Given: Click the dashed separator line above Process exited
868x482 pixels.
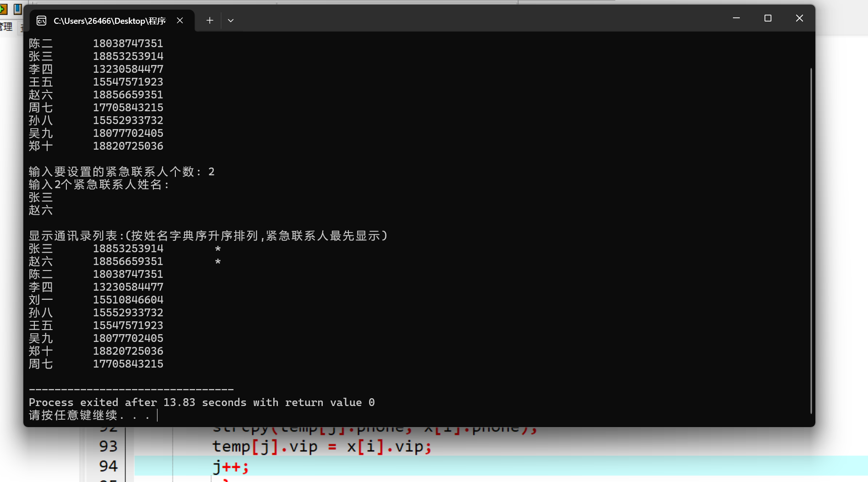Looking at the screenshot, I should pyautogui.click(x=131, y=390).
